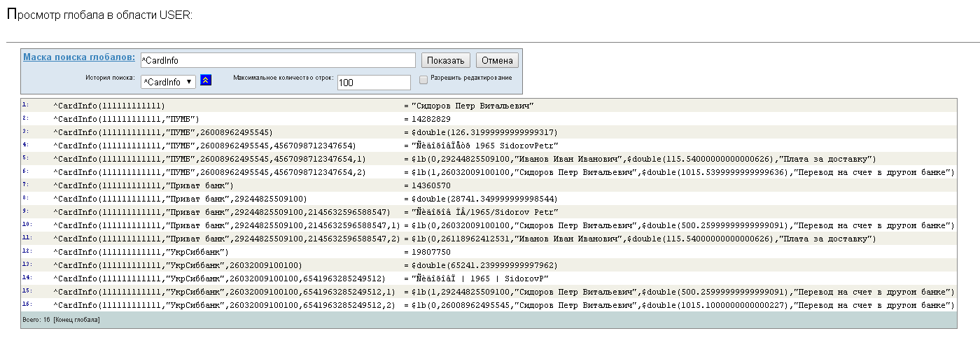This screenshot has height=352, width=980.
Task: Select row number 9 link
Action: click(x=25, y=211)
